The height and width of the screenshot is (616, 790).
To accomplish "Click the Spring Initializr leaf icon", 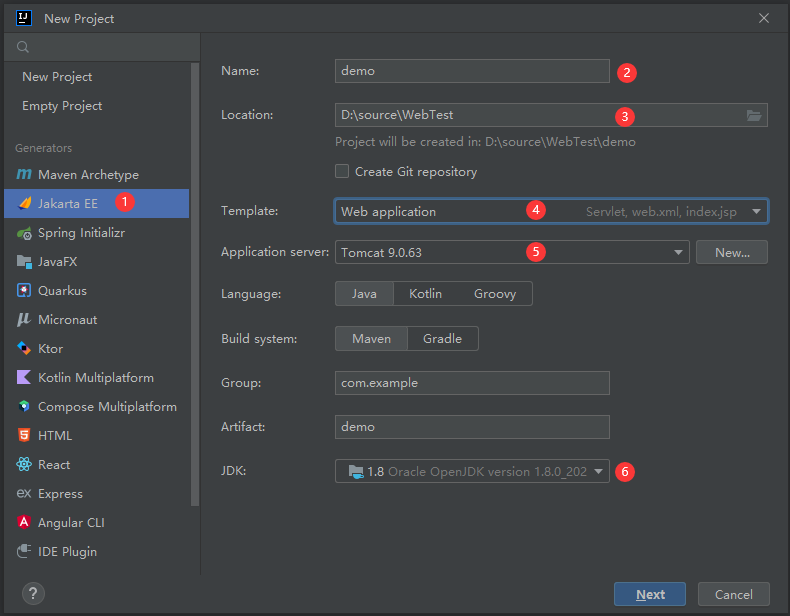I will [24, 233].
